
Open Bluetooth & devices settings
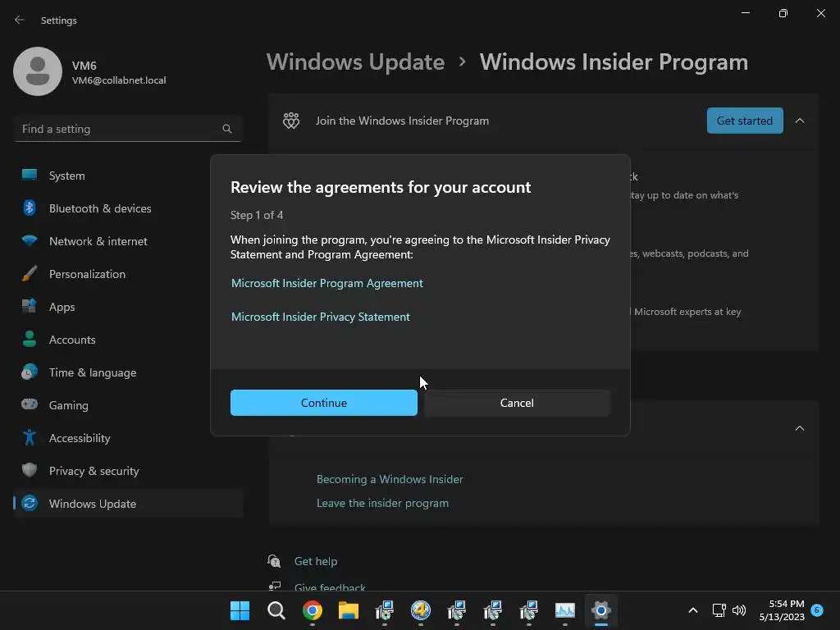[x=127, y=208]
